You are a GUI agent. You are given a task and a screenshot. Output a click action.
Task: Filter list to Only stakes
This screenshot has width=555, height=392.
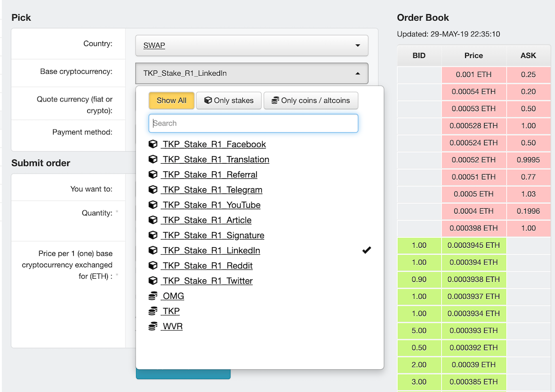pyautogui.click(x=229, y=100)
